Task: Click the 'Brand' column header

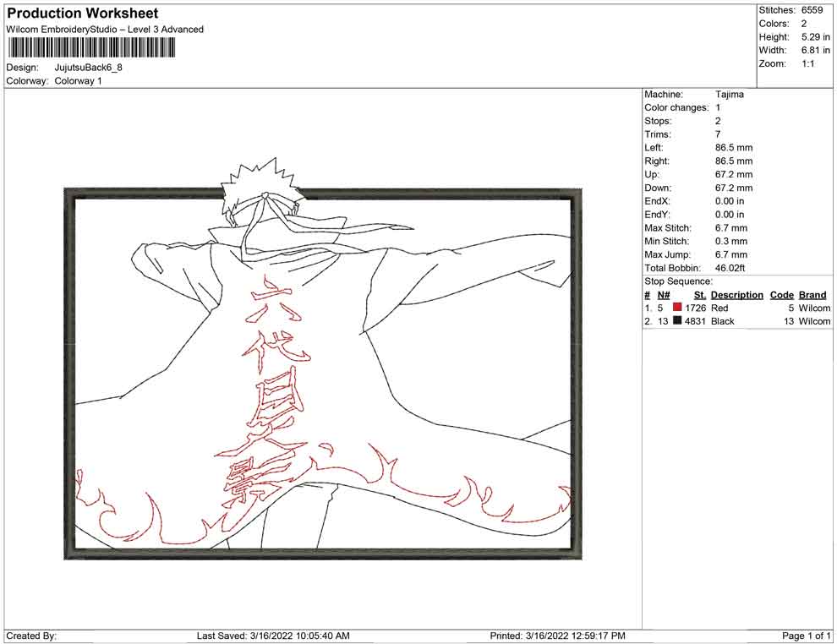Action: point(812,294)
